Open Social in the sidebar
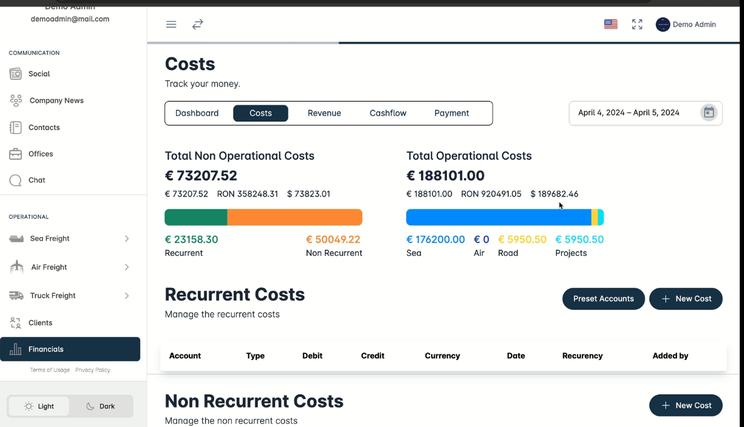 39,74
